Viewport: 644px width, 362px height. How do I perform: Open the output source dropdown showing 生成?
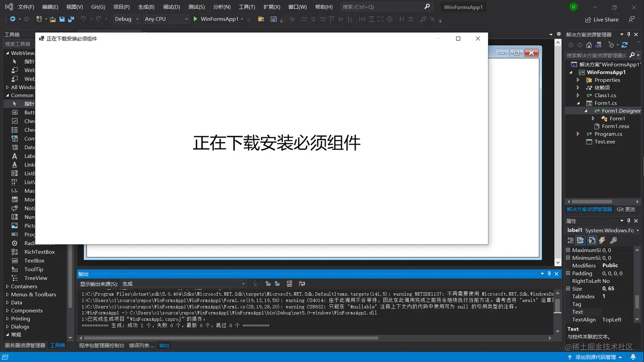184,284
